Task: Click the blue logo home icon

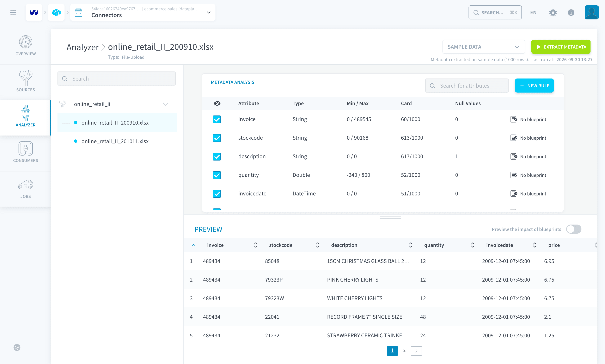Action: (34, 13)
